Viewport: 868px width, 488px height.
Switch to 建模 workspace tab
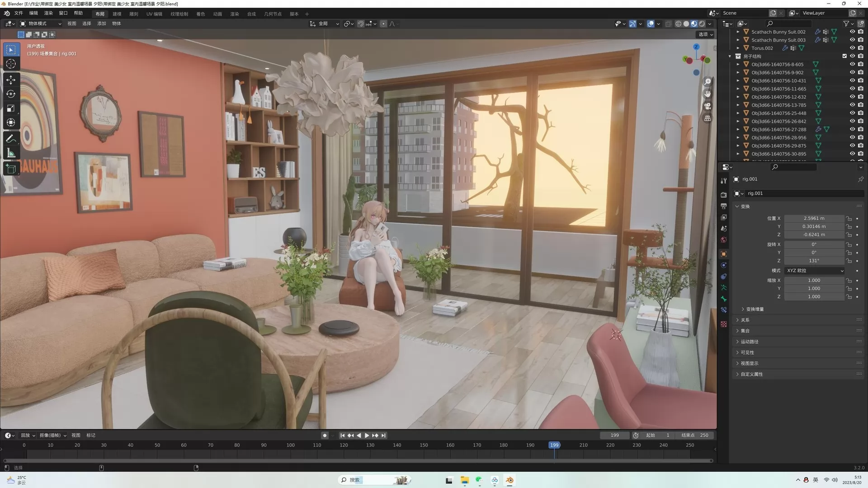coord(117,14)
